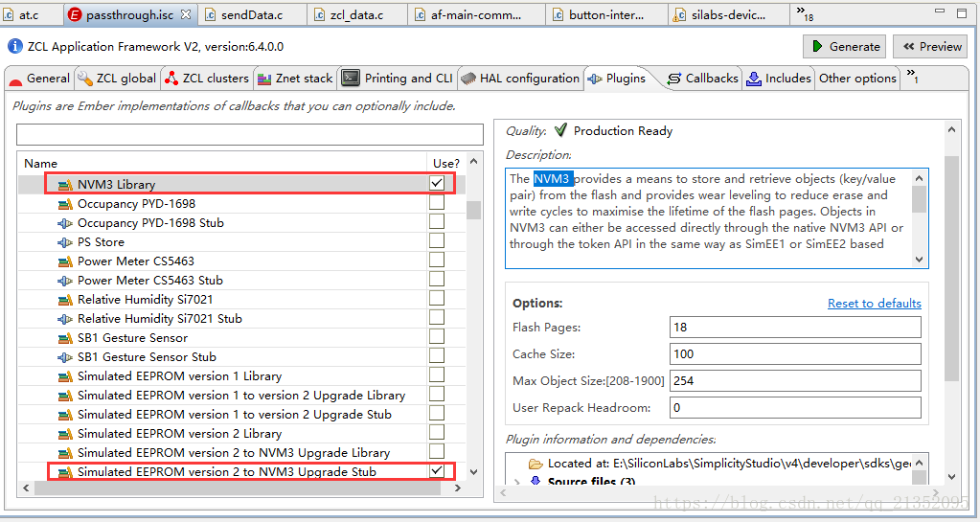The image size is (980, 522).
Task: Click the plugin list scroll-down arrow
Action: (474, 472)
